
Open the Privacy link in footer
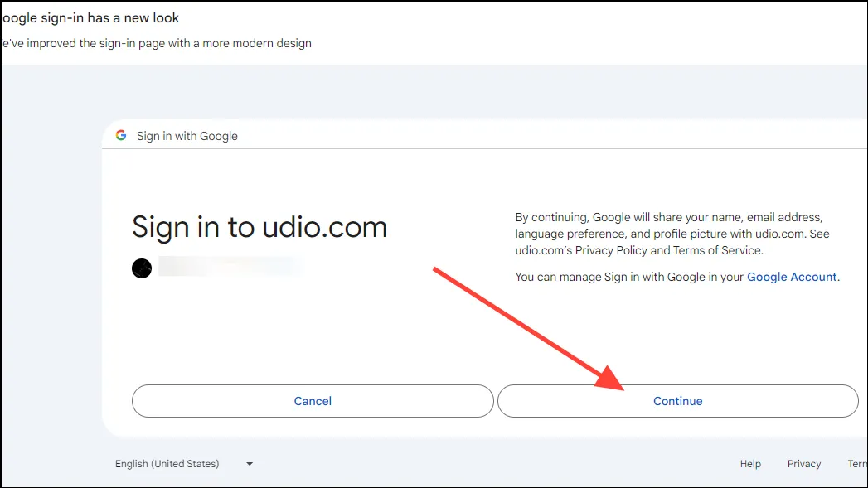click(x=804, y=464)
